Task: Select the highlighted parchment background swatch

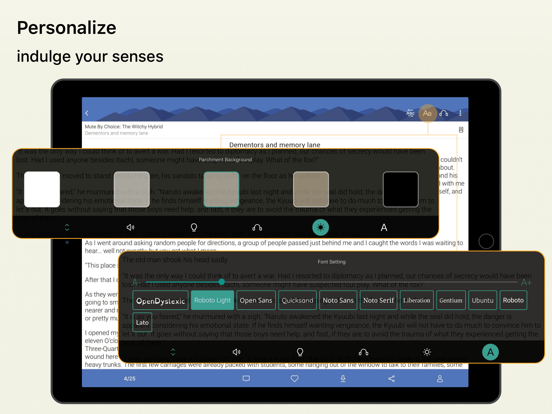Action: tap(221, 189)
